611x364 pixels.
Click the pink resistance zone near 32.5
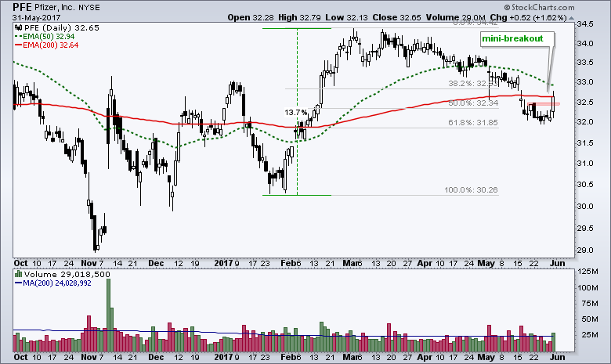(544, 103)
